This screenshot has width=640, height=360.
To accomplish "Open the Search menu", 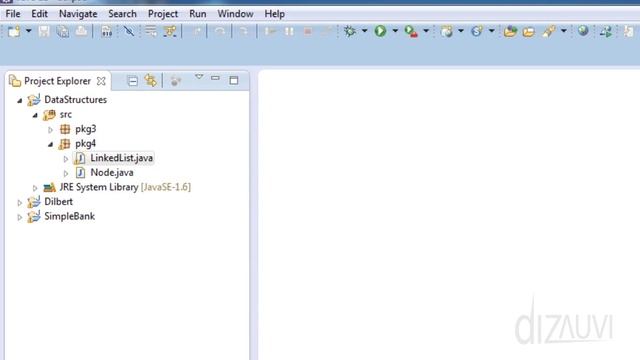I will [122, 14].
